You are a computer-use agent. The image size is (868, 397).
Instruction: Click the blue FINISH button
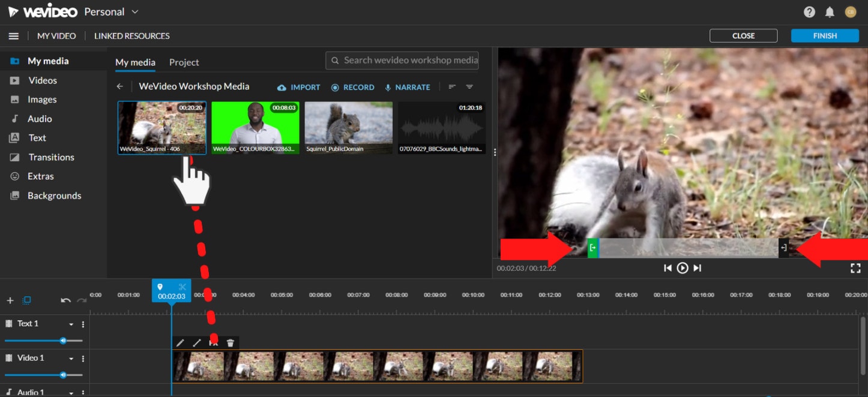point(825,36)
